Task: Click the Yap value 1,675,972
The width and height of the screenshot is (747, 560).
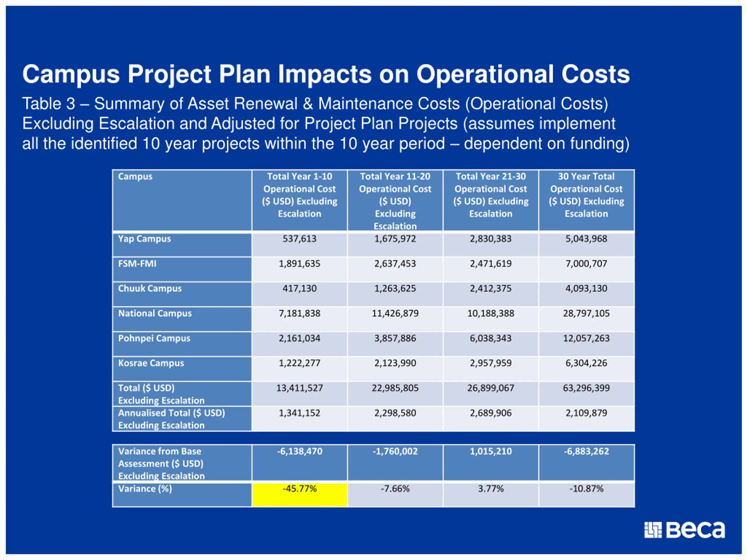Action: tap(395, 239)
